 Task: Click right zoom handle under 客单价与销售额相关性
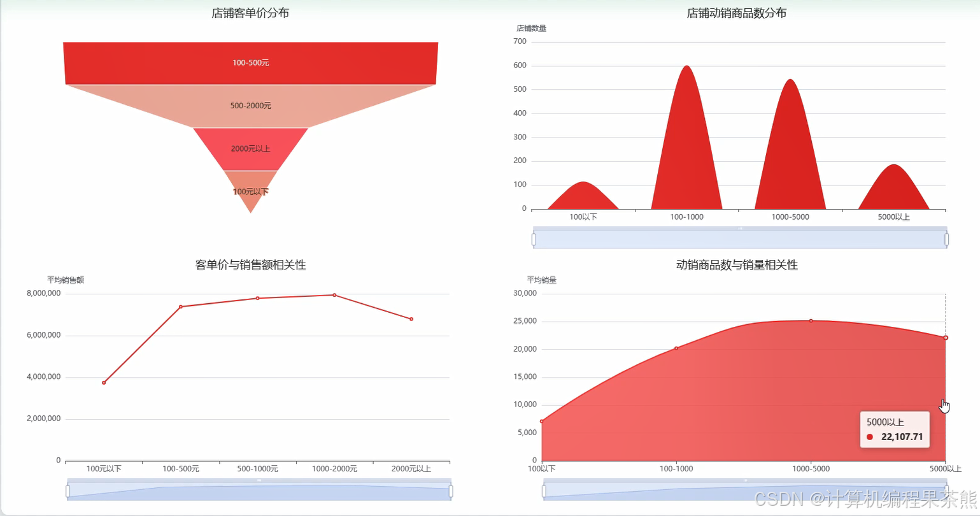[x=451, y=491]
